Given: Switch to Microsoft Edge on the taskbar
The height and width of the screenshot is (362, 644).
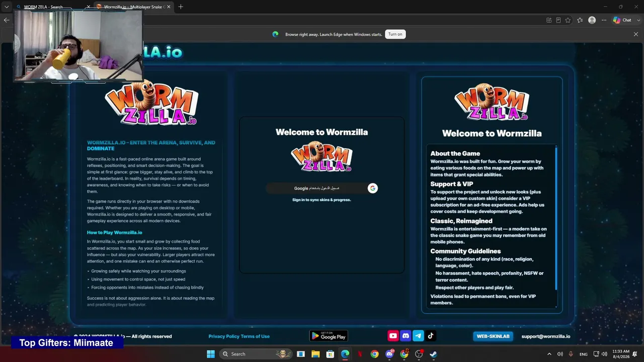Looking at the screenshot, I should click(345, 354).
